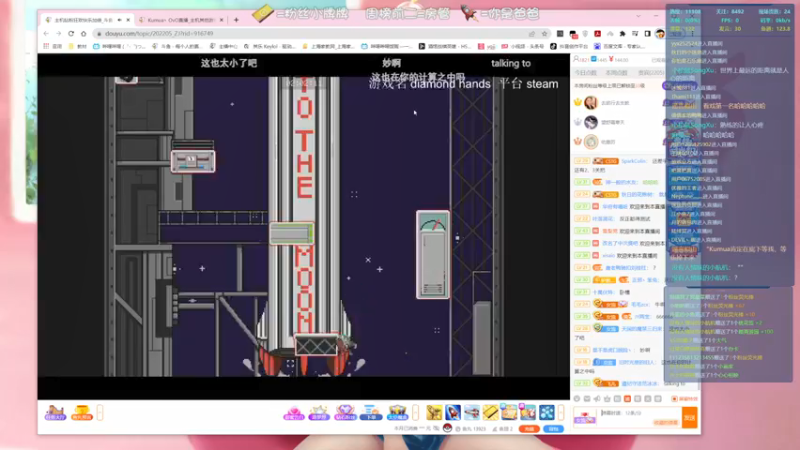Click the castle task hall icon

[55, 412]
